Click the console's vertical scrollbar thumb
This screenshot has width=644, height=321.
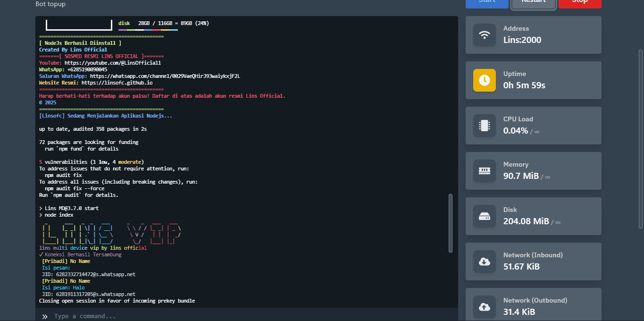click(x=450, y=223)
